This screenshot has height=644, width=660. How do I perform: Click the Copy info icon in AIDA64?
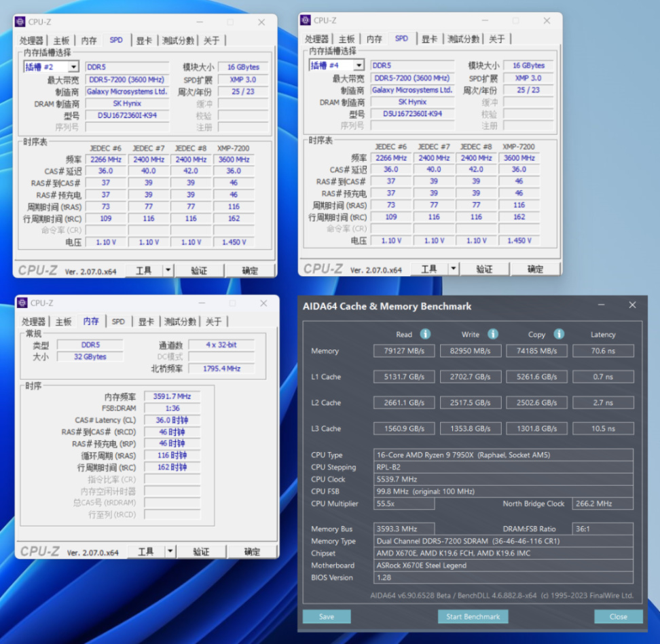click(x=559, y=334)
